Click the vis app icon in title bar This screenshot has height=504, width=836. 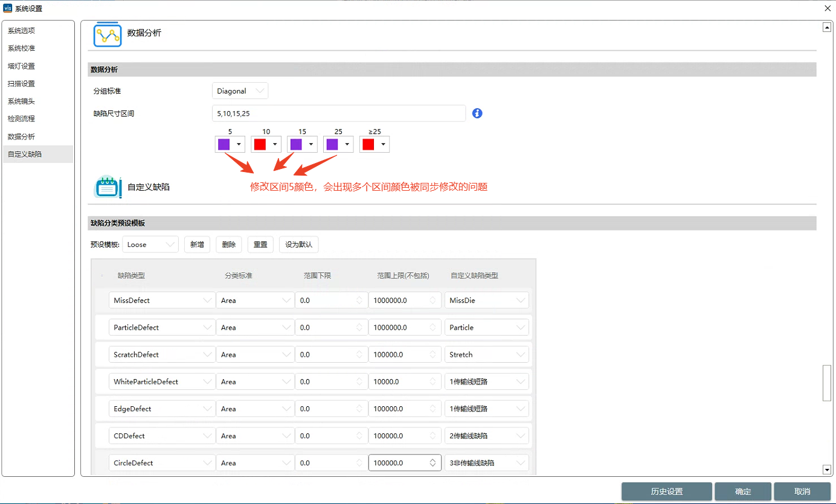[x=7, y=8]
